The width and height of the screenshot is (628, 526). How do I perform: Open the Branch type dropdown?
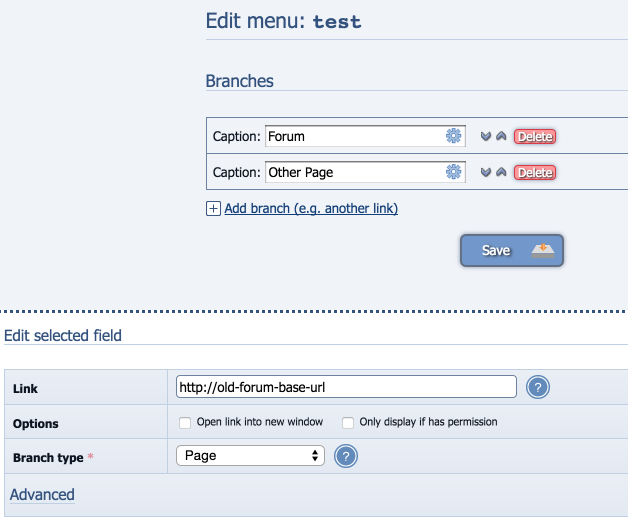(250, 455)
